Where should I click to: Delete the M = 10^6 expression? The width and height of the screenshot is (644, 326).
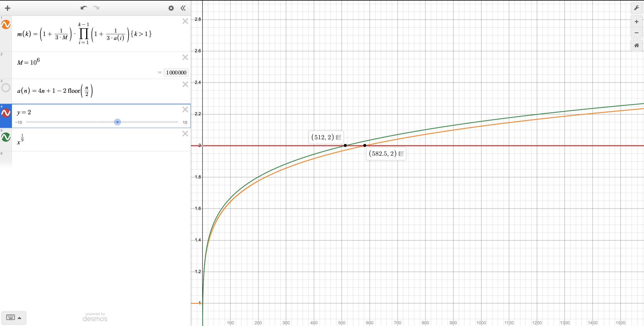tap(185, 58)
